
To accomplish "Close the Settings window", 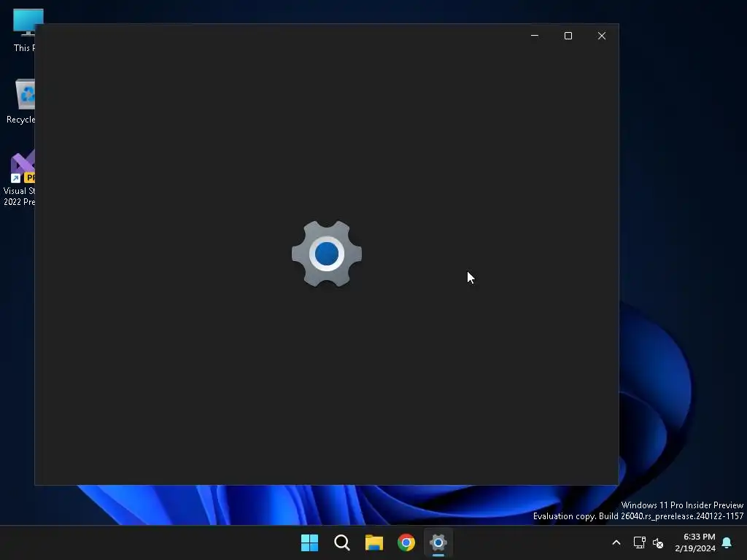I will click(602, 36).
